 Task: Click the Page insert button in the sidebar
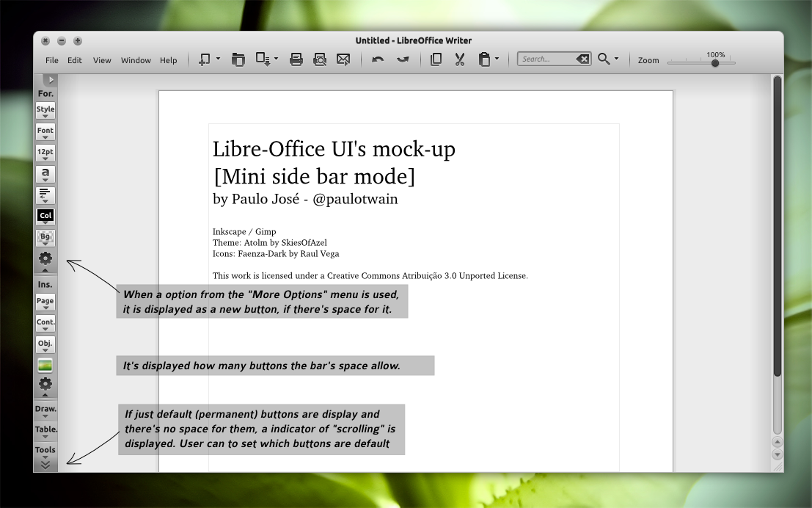coord(45,302)
